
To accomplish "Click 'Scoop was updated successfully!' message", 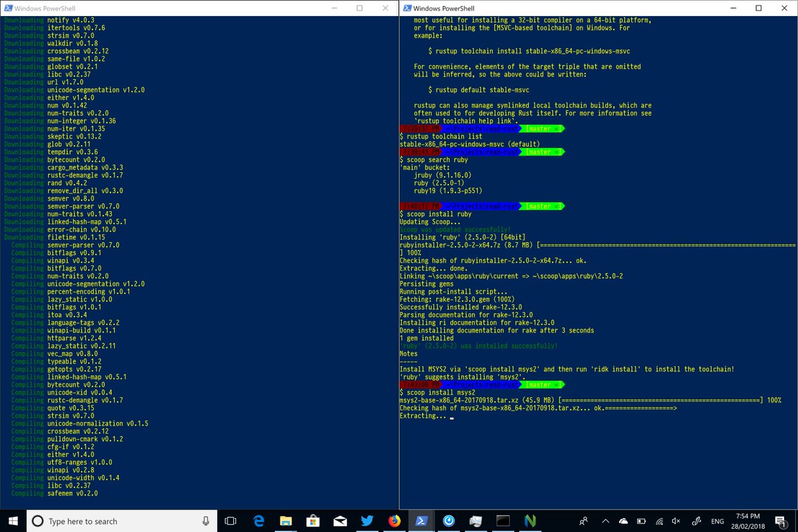I will click(x=455, y=229).
